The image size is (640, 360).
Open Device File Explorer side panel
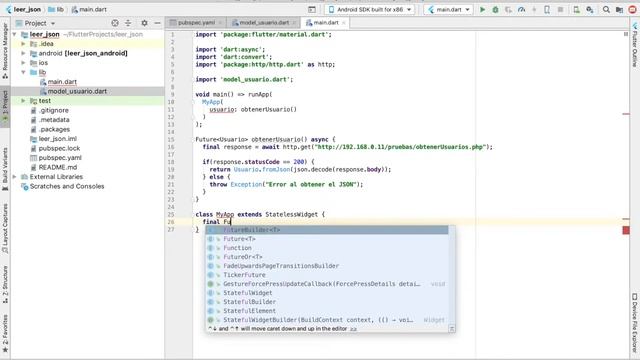[x=635, y=322]
